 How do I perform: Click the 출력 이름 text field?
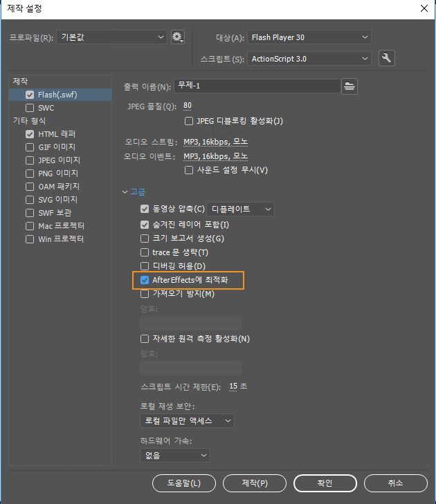click(257, 86)
